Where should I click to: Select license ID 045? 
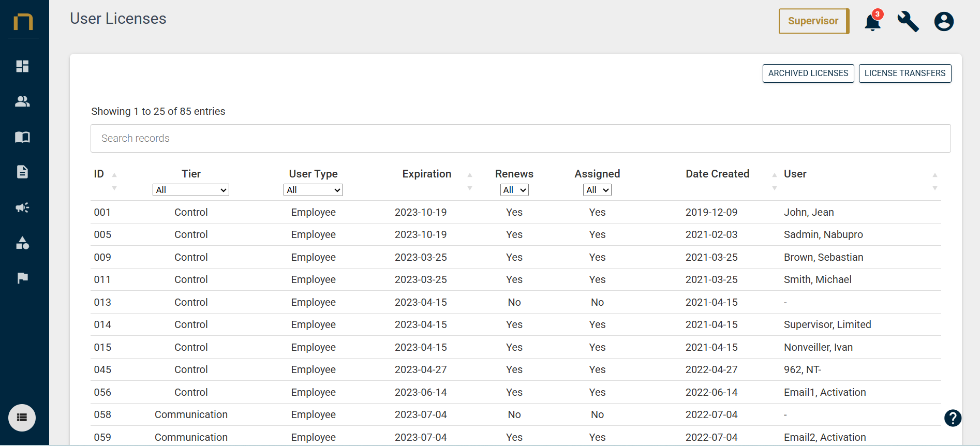pyautogui.click(x=102, y=369)
